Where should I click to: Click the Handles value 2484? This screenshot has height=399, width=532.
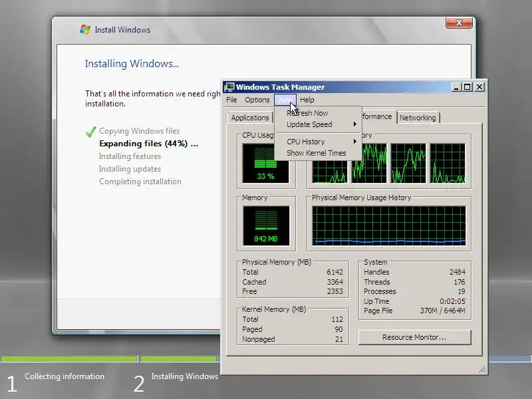pos(458,272)
